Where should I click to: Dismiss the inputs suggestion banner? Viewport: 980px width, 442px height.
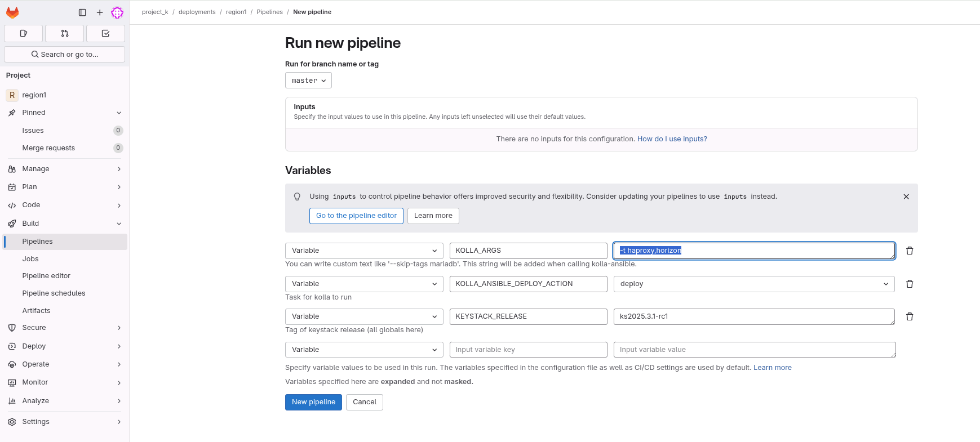(x=906, y=197)
